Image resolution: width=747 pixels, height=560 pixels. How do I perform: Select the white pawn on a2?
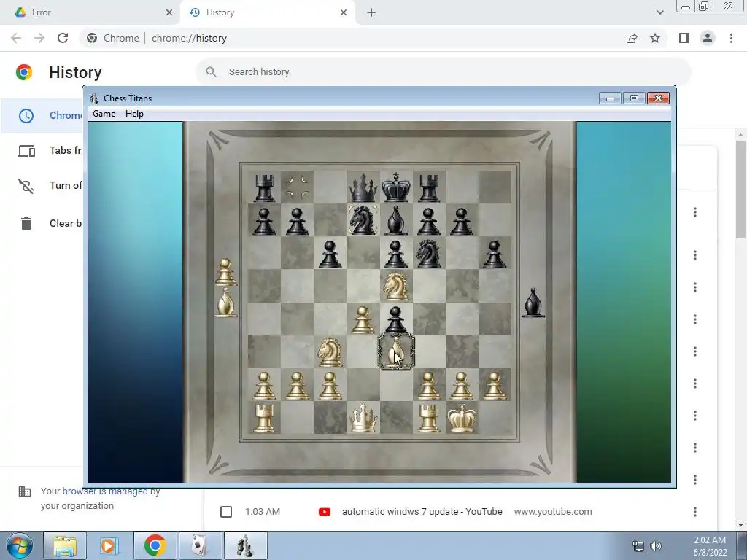(x=264, y=385)
